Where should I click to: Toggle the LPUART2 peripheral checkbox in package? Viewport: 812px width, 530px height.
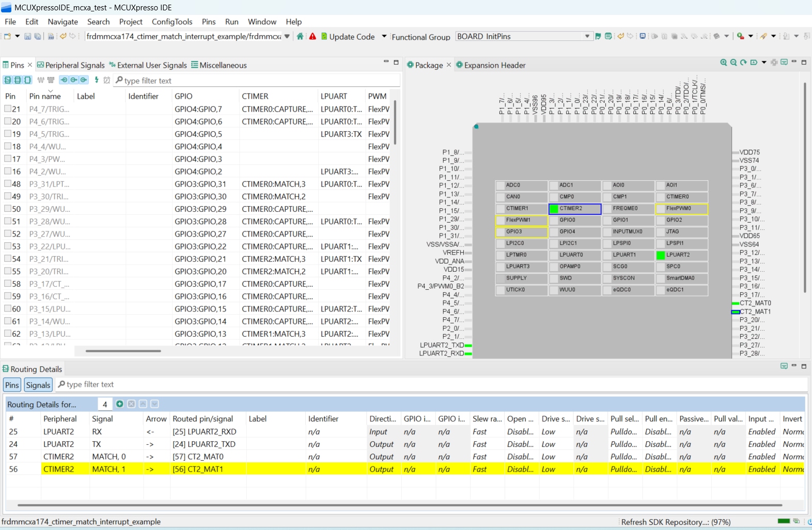pos(661,255)
